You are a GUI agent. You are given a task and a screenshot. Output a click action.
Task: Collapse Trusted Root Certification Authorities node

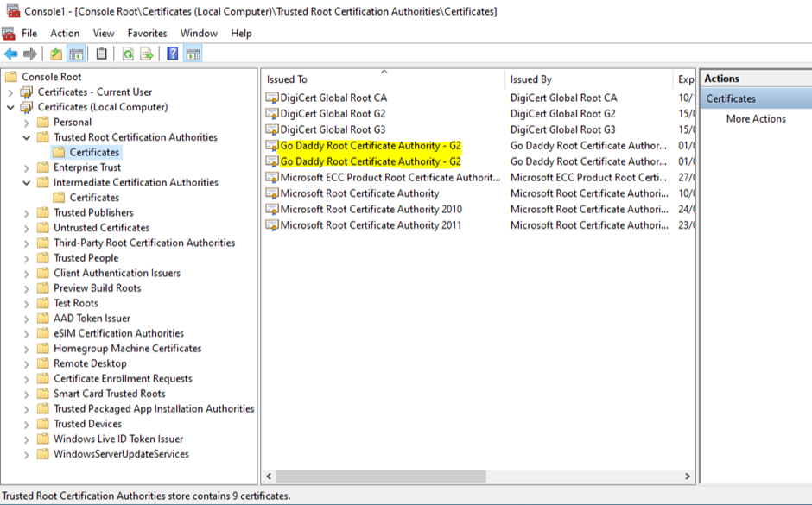[x=27, y=137]
